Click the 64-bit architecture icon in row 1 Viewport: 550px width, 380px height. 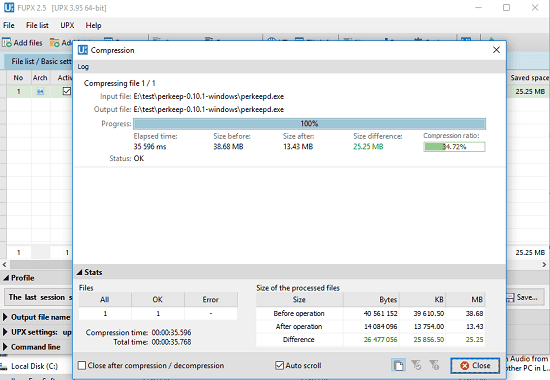(x=40, y=92)
